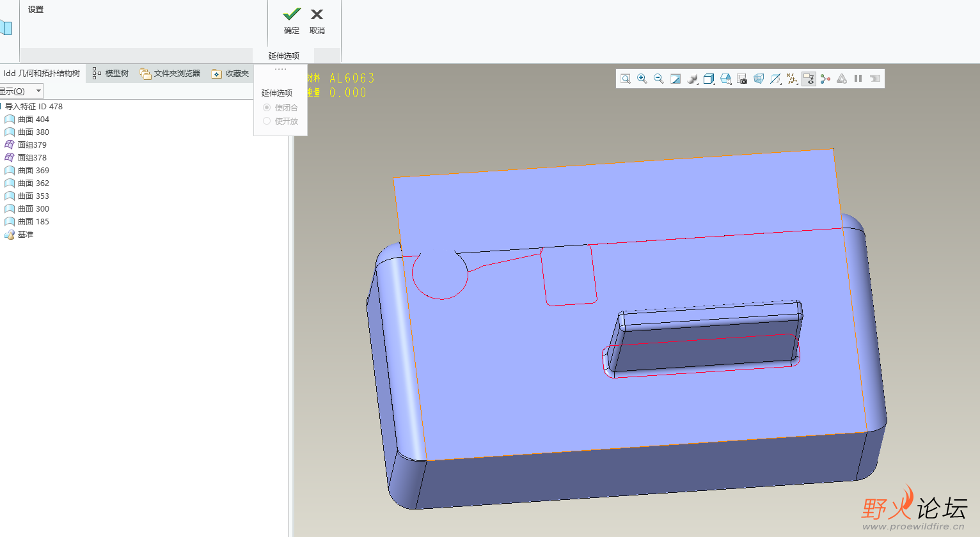The image size is (980, 537).
Task: Switch to the 文件夹浏览器 tab
Action: [170, 74]
